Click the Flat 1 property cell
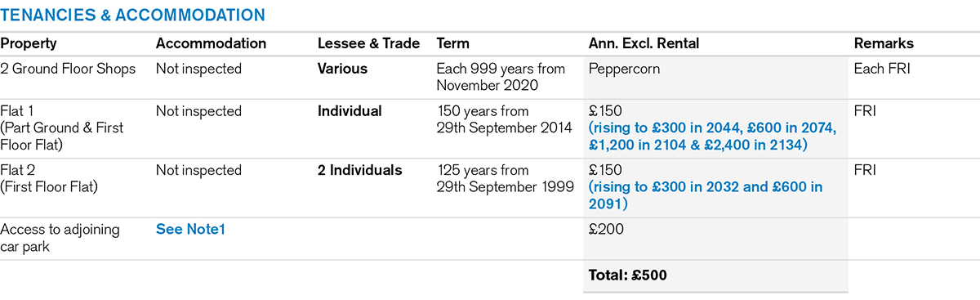Viewport: 980px width, 300px height. click(61, 128)
